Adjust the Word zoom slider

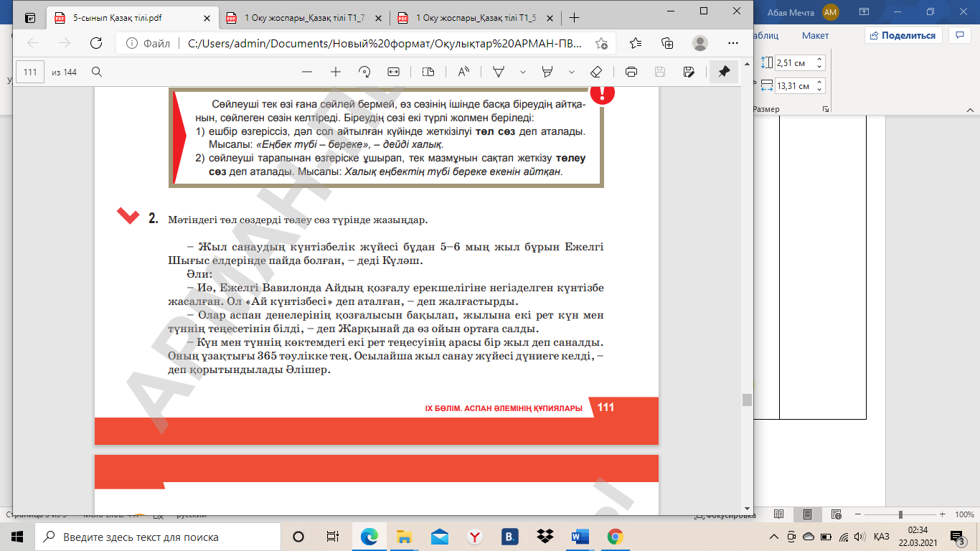tap(901, 514)
